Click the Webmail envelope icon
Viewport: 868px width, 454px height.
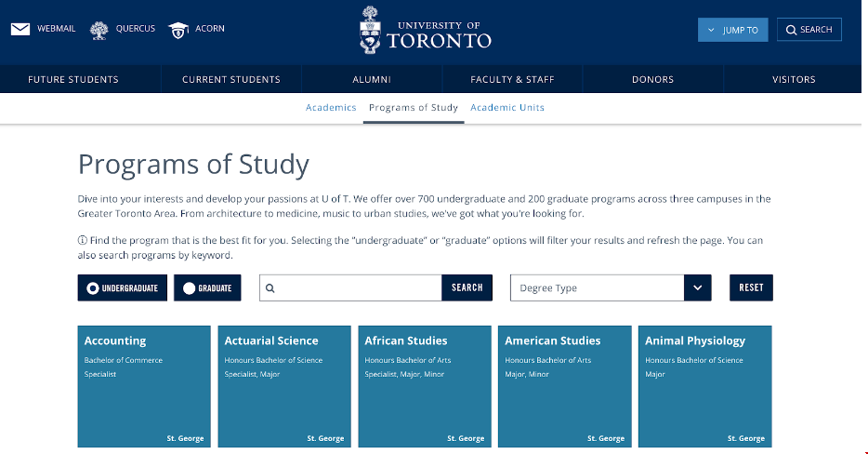click(x=20, y=29)
